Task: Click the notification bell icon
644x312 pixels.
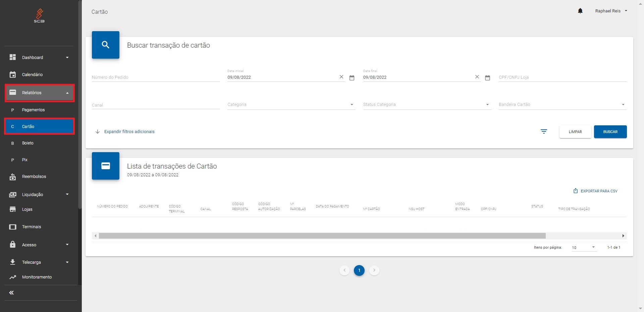Action: click(x=580, y=11)
